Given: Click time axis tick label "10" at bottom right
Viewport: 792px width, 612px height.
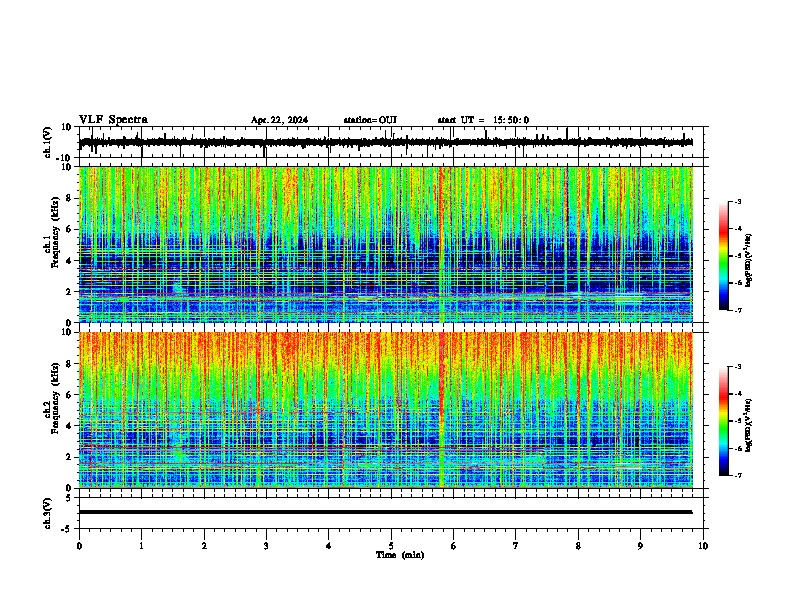Looking at the screenshot, I should point(703,546).
